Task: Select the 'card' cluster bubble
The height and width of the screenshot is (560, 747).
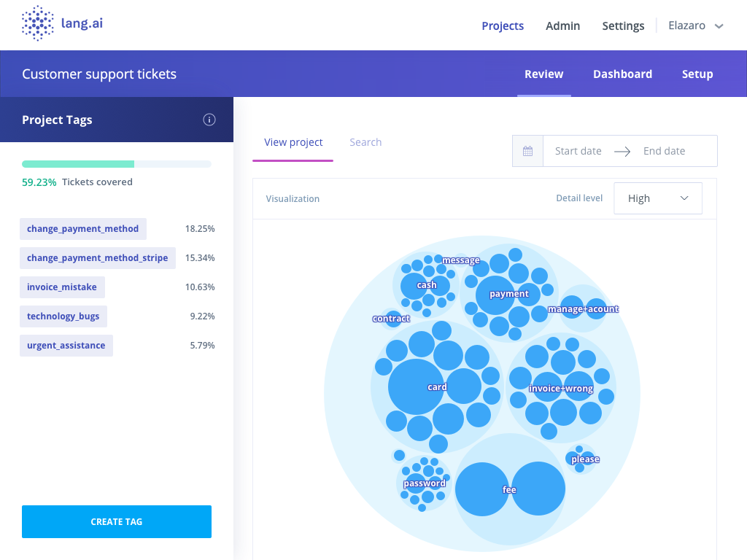Action: click(437, 387)
